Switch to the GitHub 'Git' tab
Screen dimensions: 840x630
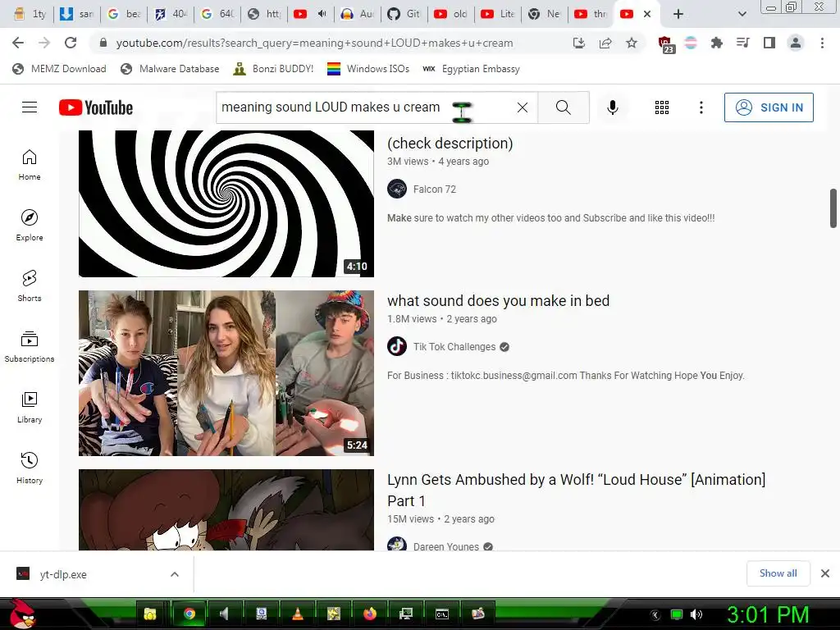pyautogui.click(x=404, y=14)
